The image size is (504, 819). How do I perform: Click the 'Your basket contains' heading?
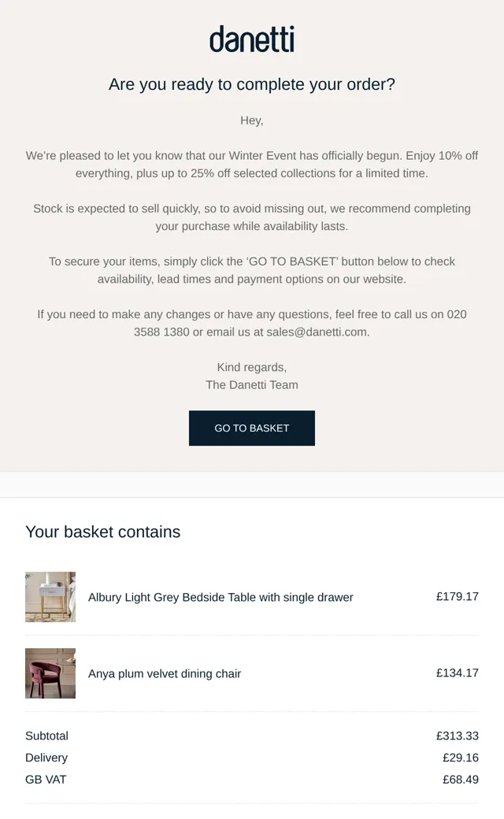(103, 532)
